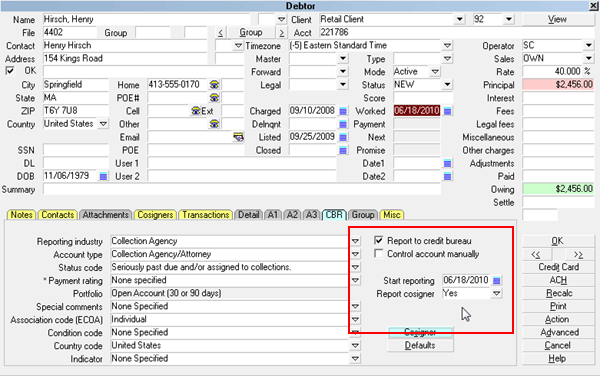Open calendar picker for Listed date
The height and width of the screenshot is (376, 600).
click(343, 137)
